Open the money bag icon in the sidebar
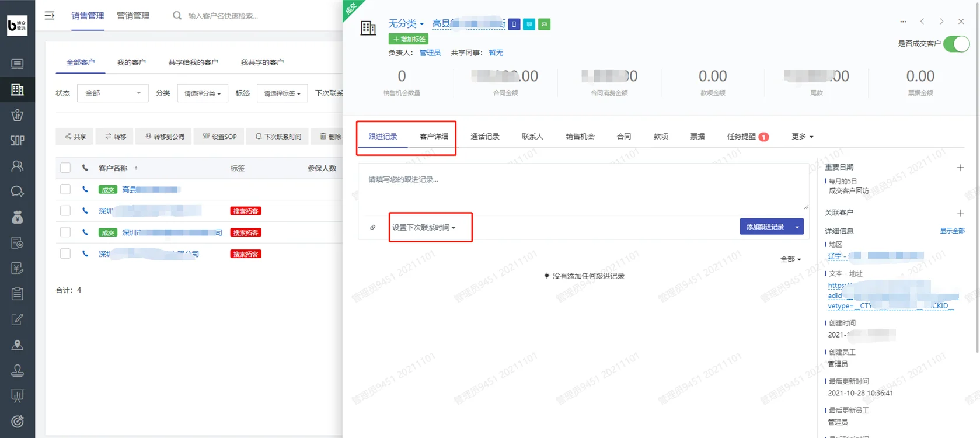 (x=18, y=217)
